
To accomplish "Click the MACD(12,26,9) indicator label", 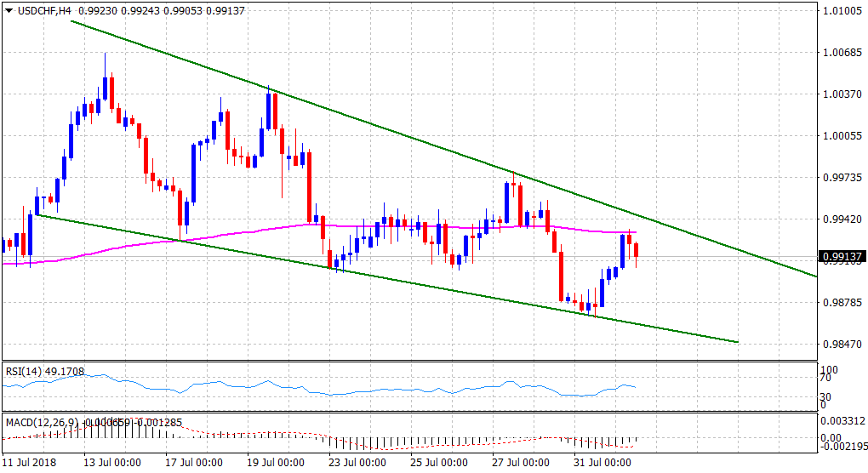I will [39, 421].
